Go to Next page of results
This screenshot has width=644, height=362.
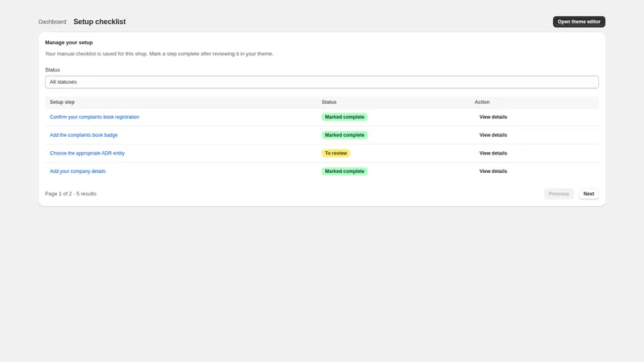point(588,194)
